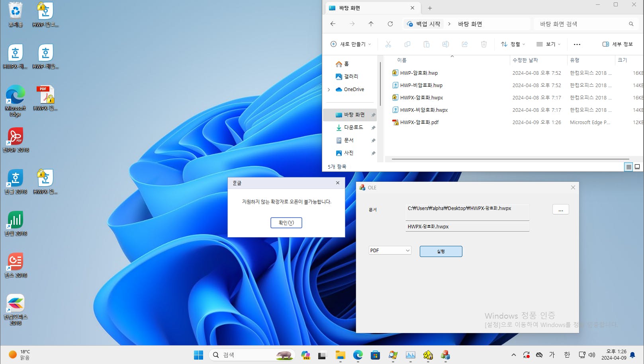Screen dimensions: 644x364
Task: Click the Rename icon in Explorer toolbar
Action: point(446,44)
